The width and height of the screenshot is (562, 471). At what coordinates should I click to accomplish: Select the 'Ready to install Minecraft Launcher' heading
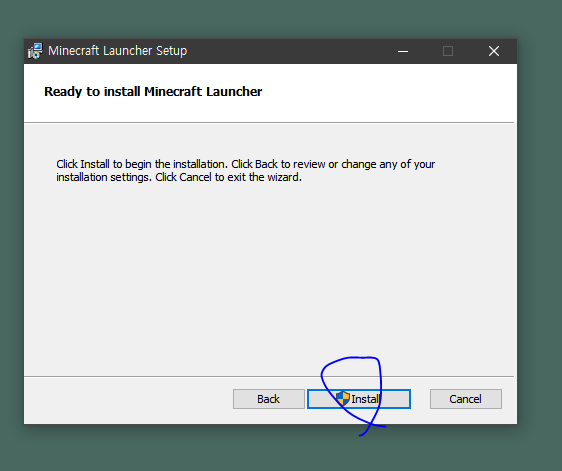click(x=153, y=92)
